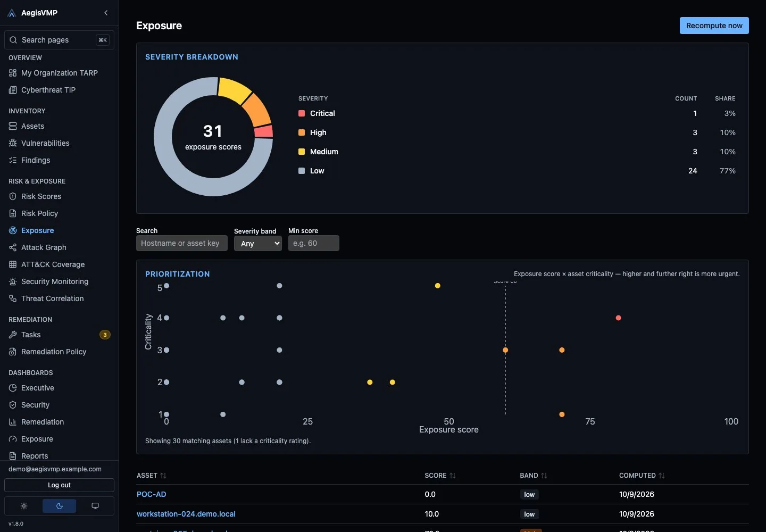Image resolution: width=766 pixels, height=532 pixels.
Task: Open the POC-AD asset link
Action: (x=152, y=494)
